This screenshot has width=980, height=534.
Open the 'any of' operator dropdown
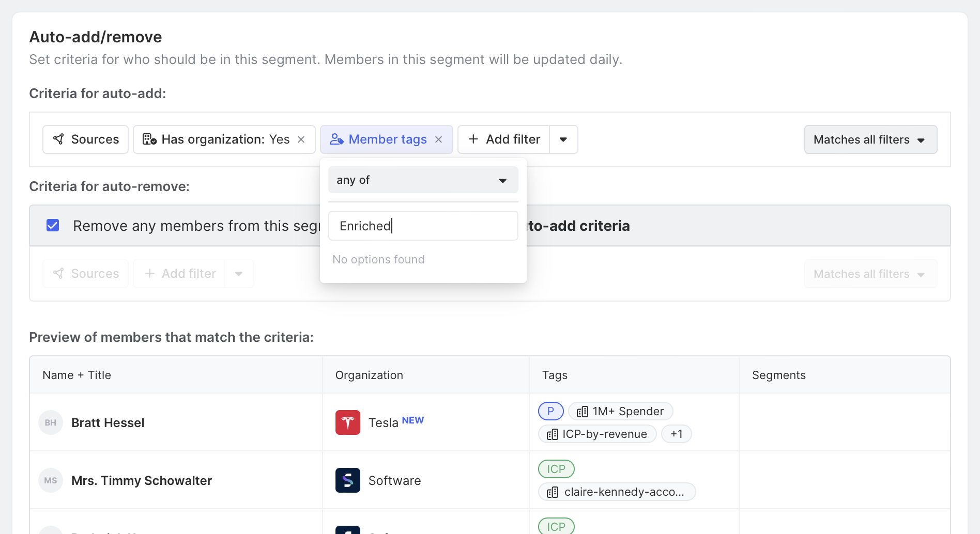423,180
